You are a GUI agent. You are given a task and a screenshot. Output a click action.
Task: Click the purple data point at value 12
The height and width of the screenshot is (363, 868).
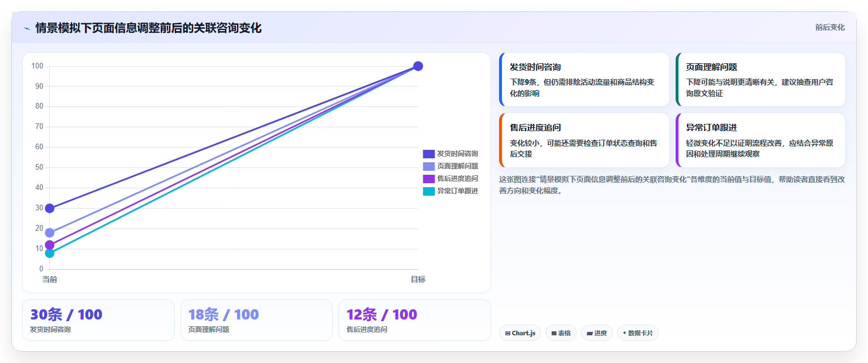50,245
